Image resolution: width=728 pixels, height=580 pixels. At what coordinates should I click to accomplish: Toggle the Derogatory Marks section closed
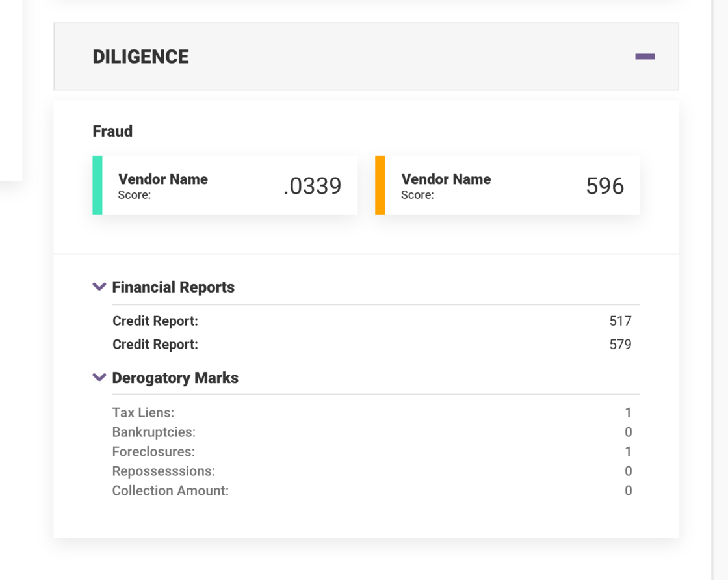click(x=99, y=376)
